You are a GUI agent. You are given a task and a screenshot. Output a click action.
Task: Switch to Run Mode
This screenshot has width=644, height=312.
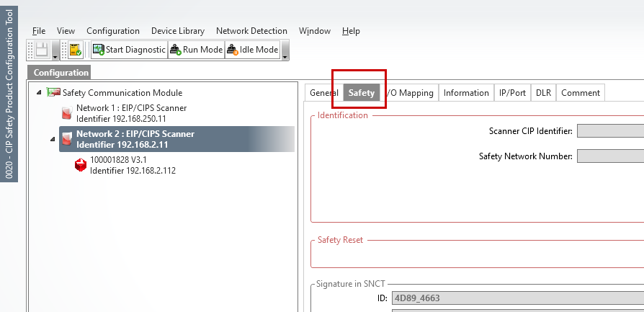(x=197, y=50)
